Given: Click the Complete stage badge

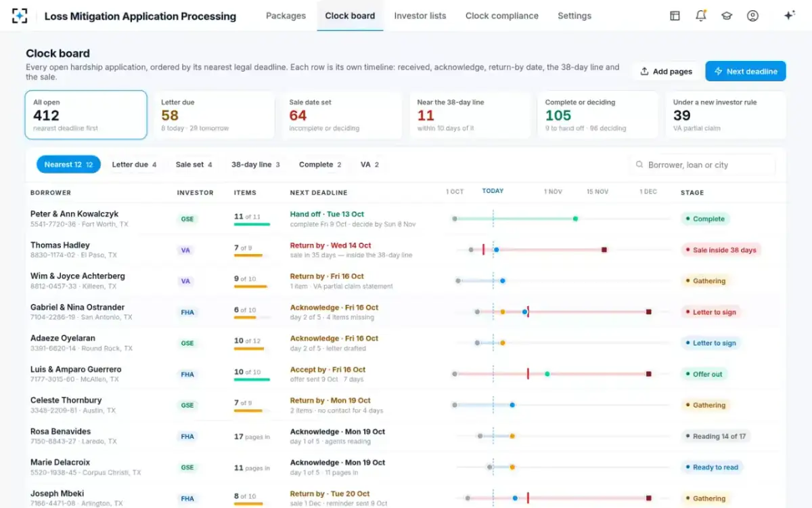Looking at the screenshot, I should pyautogui.click(x=705, y=219).
